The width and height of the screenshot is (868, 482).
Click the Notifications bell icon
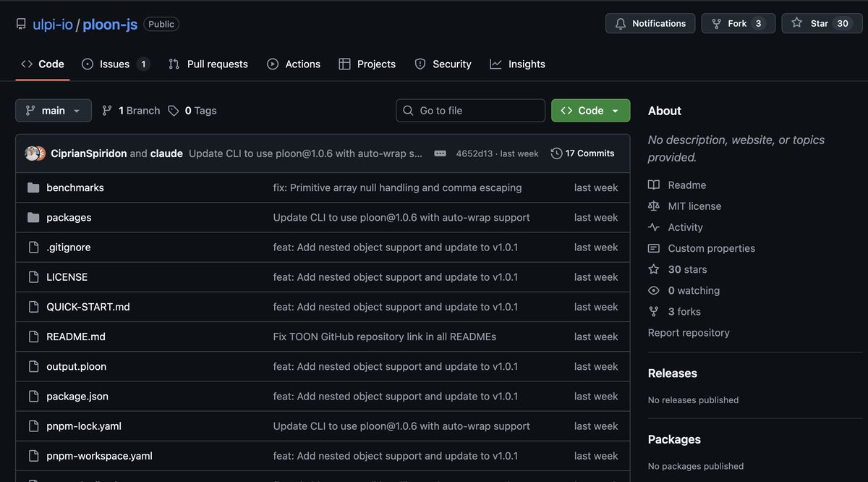tap(621, 24)
